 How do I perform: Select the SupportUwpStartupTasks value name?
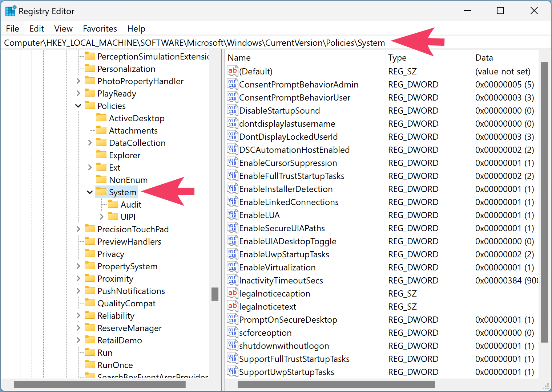pos(287,372)
